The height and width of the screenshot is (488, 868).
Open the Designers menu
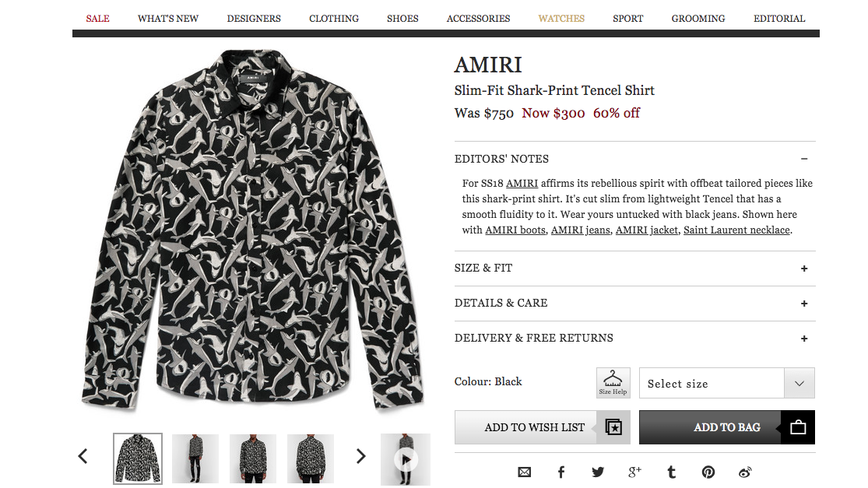[254, 18]
